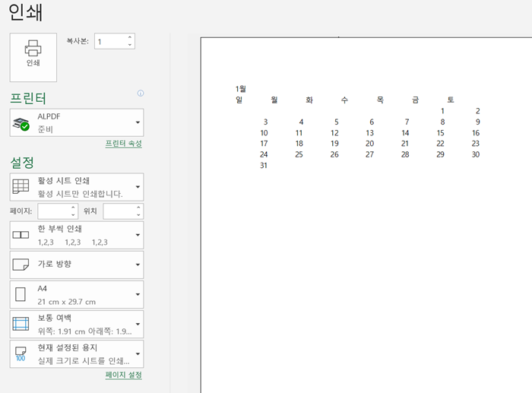Screen dimensions: 532x393
Task: Click the 100 percent scaling icon
Action: (x=21, y=354)
